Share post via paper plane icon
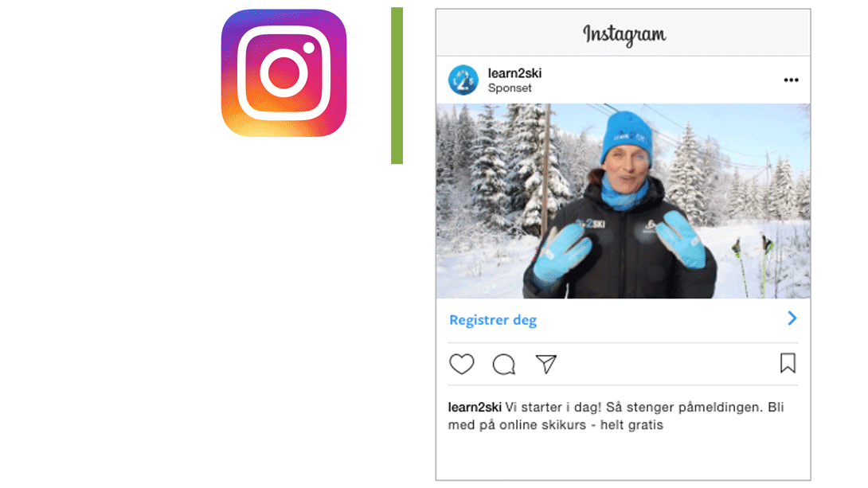This screenshot has width=868, height=488. point(545,364)
